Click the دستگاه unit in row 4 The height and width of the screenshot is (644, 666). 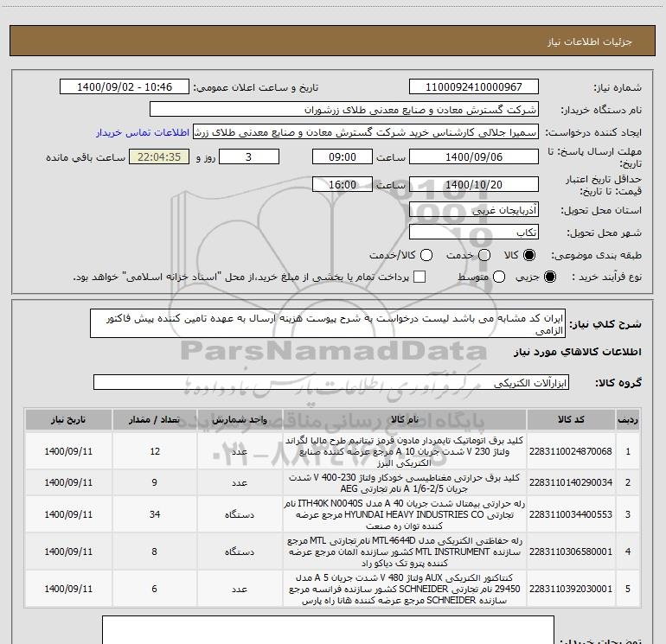(240, 552)
